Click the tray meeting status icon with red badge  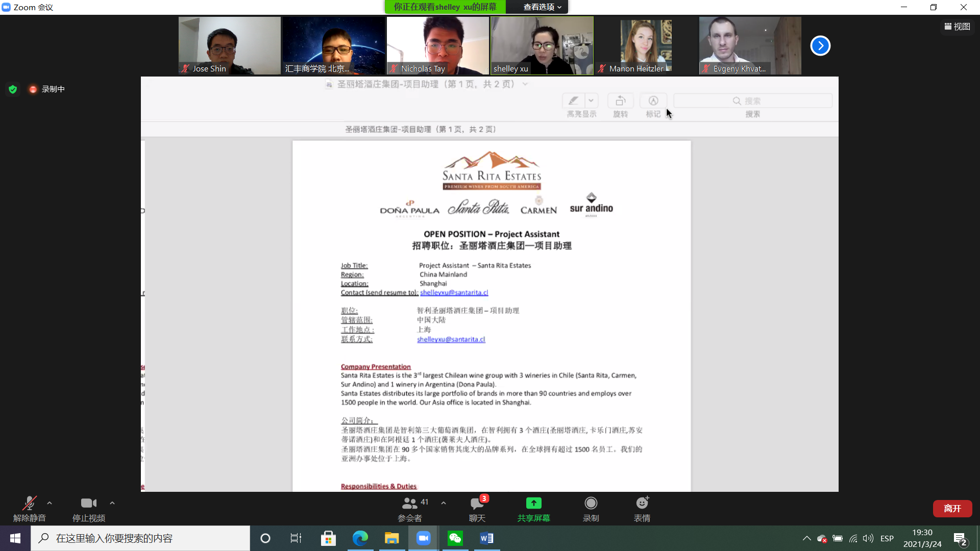coord(822,538)
